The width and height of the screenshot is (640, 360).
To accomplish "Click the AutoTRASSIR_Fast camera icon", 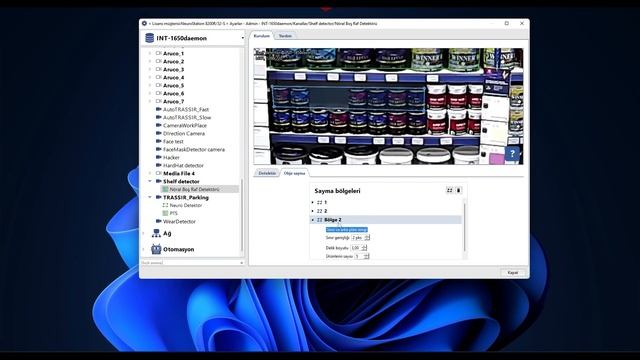I will [159, 109].
